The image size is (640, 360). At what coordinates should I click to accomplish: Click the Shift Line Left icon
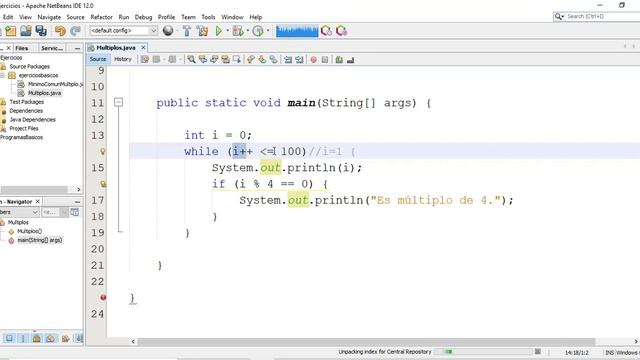[x=288, y=60]
